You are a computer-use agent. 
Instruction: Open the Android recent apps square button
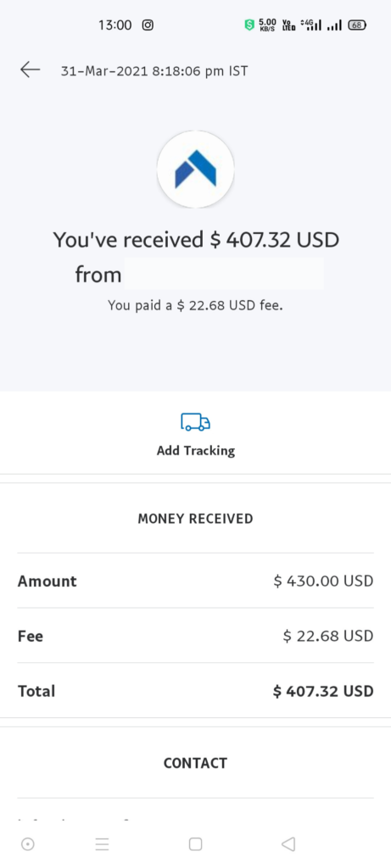(x=195, y=844)
